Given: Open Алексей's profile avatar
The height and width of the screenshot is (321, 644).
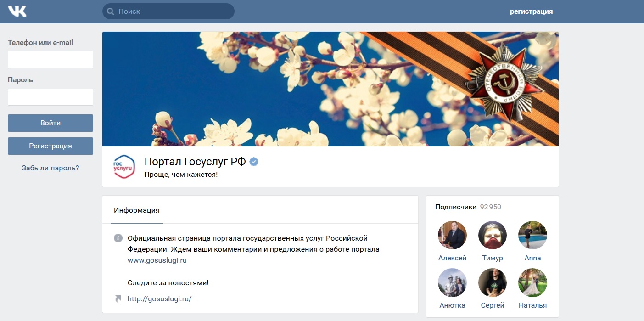Looking at the screenshot, I should pos(452,235).
